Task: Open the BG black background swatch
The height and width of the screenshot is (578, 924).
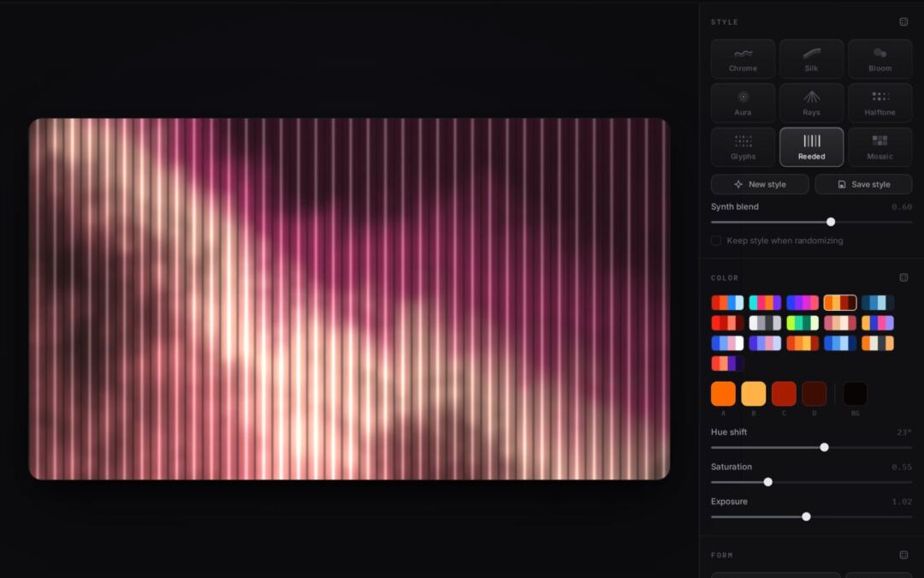Action: tap(855, 393)
